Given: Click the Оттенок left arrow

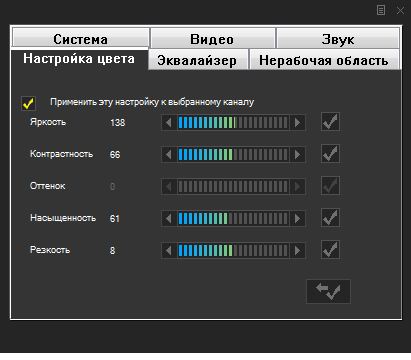Looking at the screenshot, I should [169, 187].
